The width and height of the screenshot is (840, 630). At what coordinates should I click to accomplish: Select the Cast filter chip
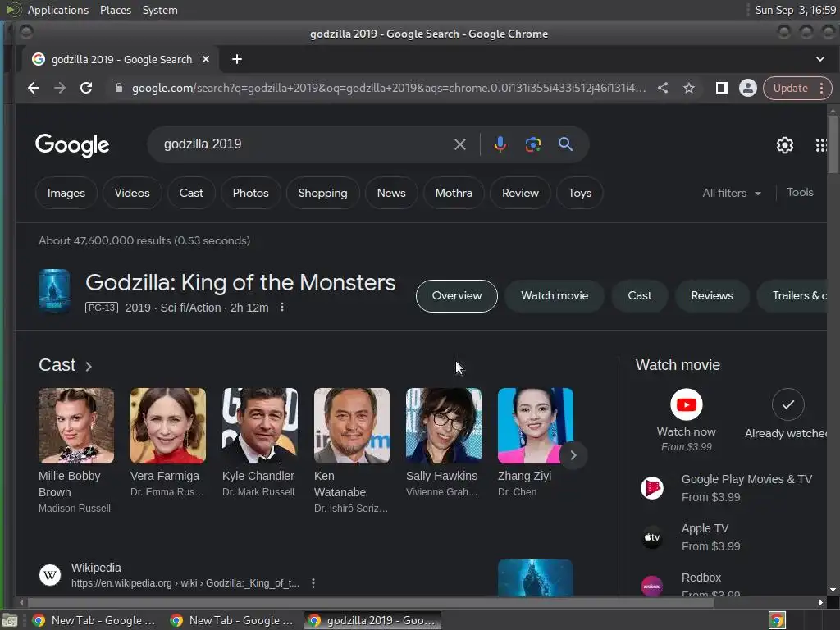coord(191,193)
